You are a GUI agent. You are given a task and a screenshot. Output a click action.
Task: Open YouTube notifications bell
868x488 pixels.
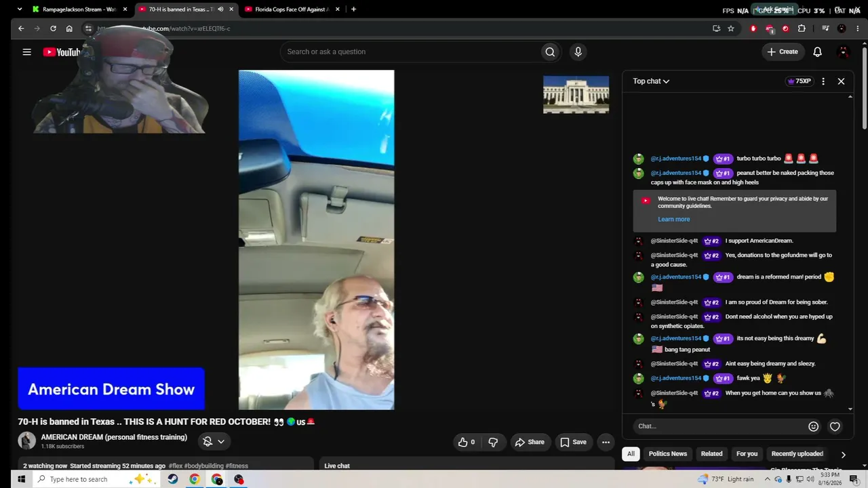pyautogui.click(x=817, y=52)
